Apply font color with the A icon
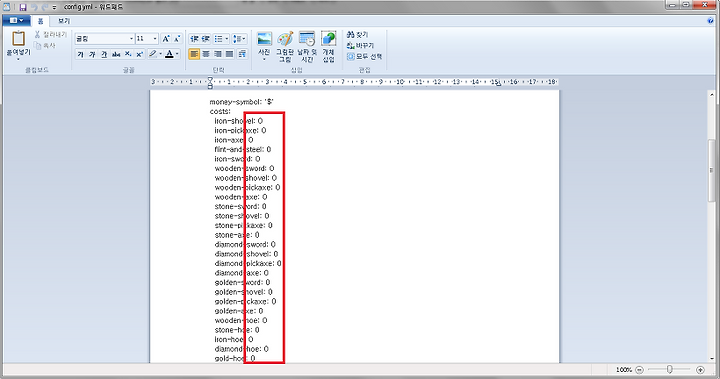This screenshot has height=379, width=720. click(x=169, y=54)
